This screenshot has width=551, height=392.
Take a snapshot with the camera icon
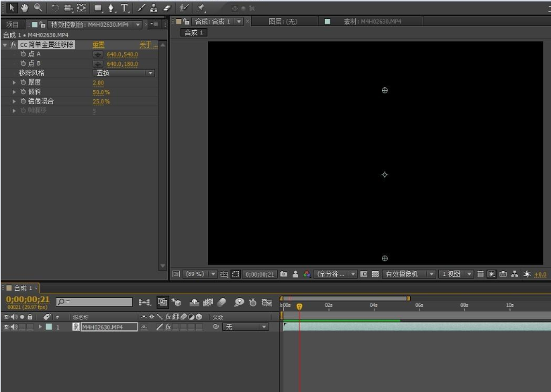tap(284, 275)
